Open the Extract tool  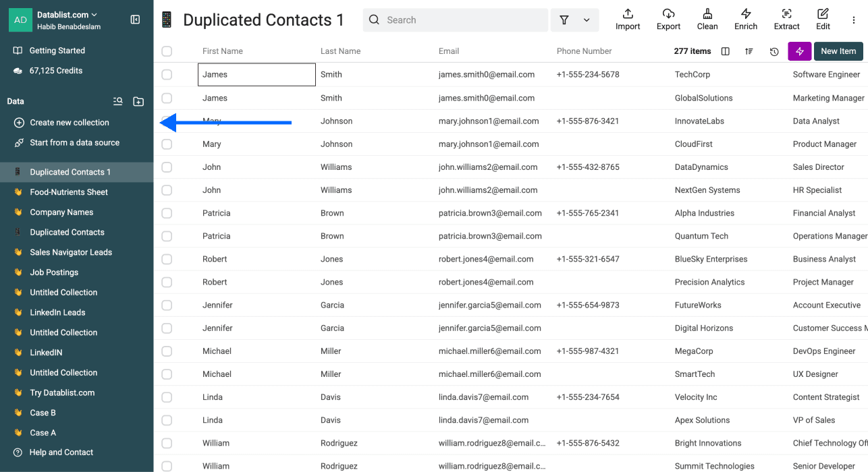pyautogui.click(x=786, y=19)
